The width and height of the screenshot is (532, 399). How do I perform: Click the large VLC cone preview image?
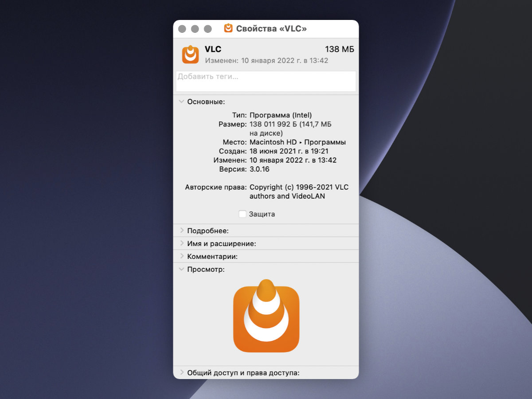(x=266, y=316)
